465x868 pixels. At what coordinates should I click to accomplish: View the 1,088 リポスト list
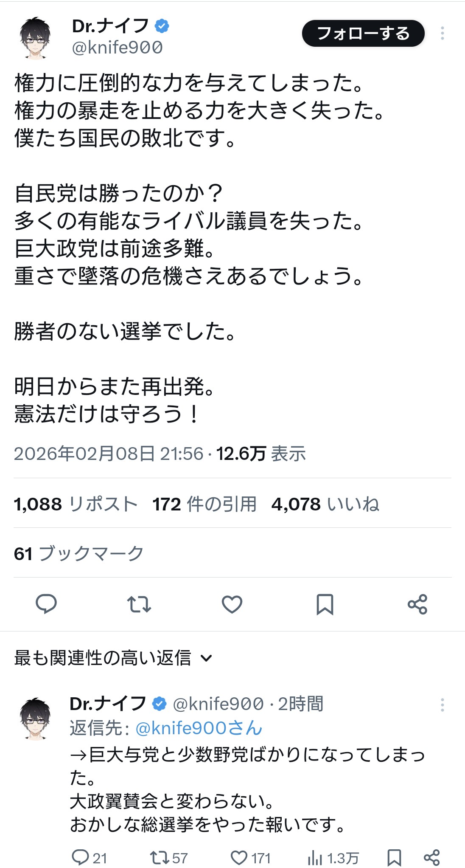[x=76, y=504]
